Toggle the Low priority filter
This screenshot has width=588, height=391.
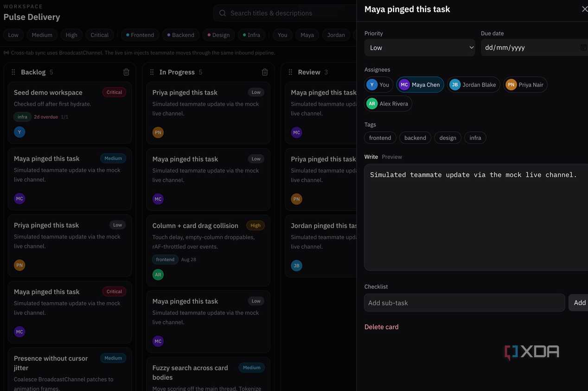coord(13,35)
